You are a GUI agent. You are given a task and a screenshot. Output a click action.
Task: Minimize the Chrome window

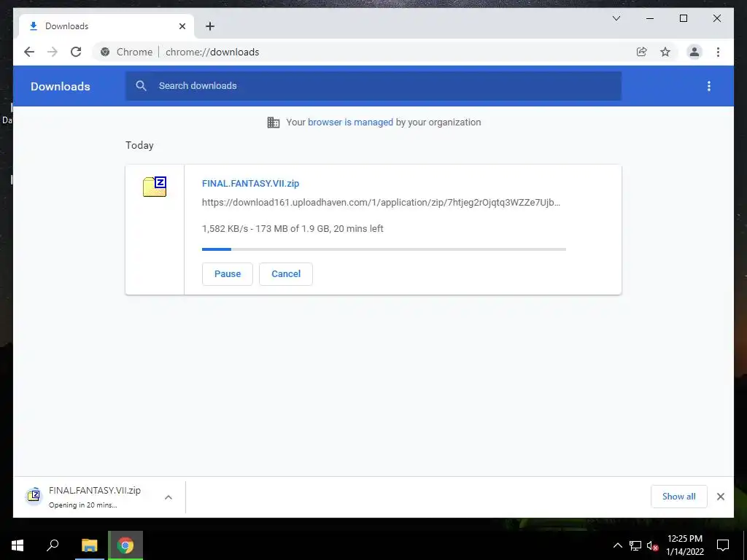[x=650, y=18]
